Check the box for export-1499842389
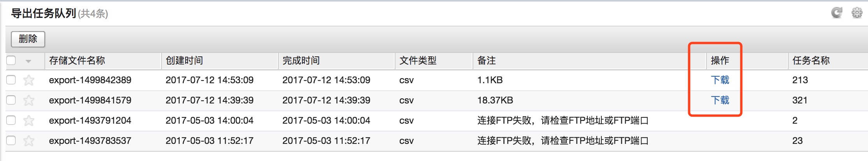The width and height of the screenshot is (868, 161). coord(11,80)
